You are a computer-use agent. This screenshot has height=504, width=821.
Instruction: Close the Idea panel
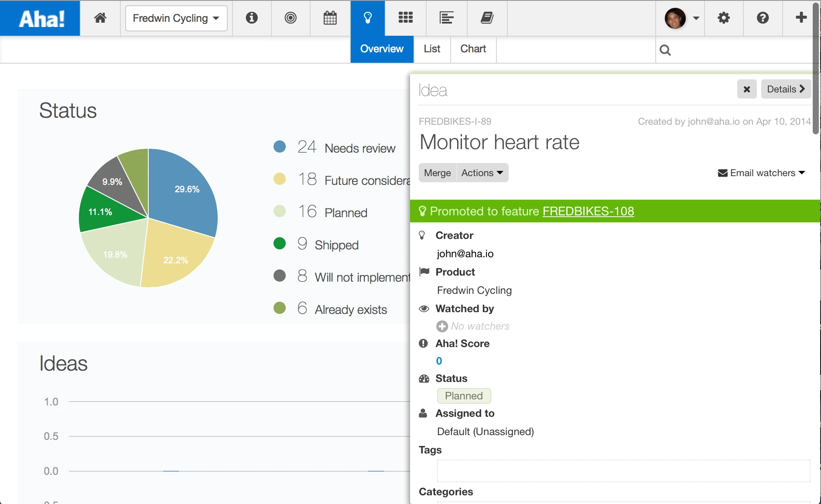(747, 89)
